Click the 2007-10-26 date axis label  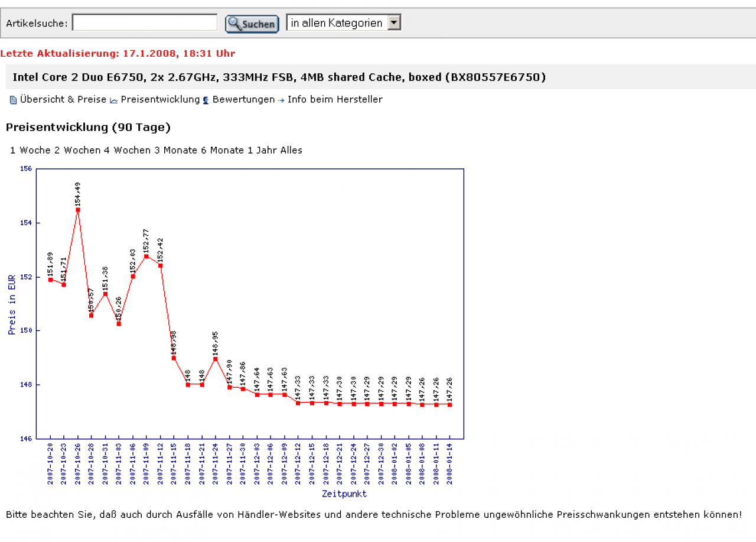pyautogui.click(x=78, y=464)
